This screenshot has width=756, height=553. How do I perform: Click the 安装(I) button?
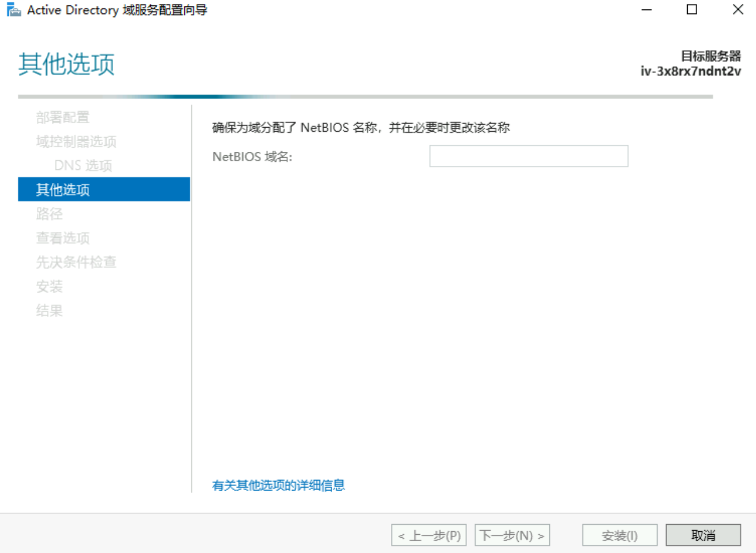pyautogui.click(x=619, y=535)
